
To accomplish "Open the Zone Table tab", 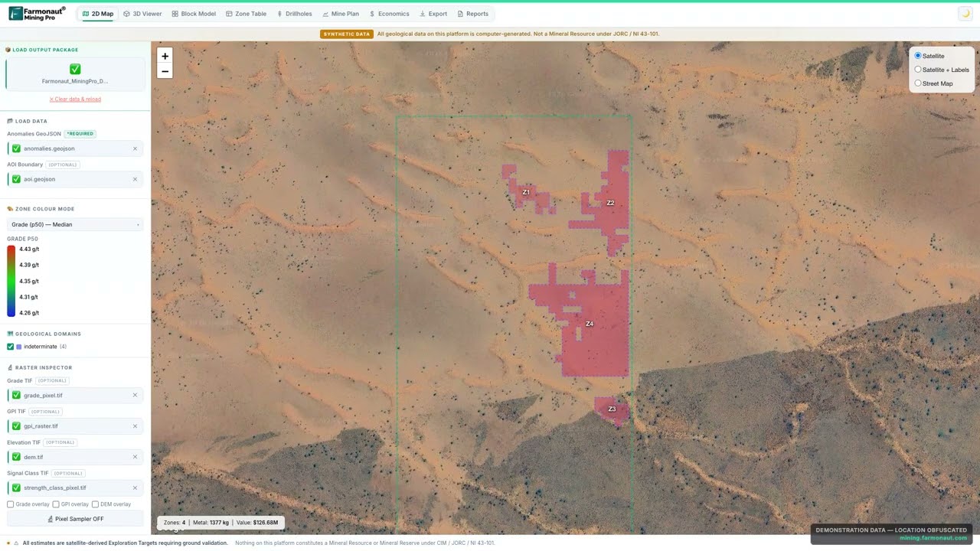I will (x=246, y=14).
